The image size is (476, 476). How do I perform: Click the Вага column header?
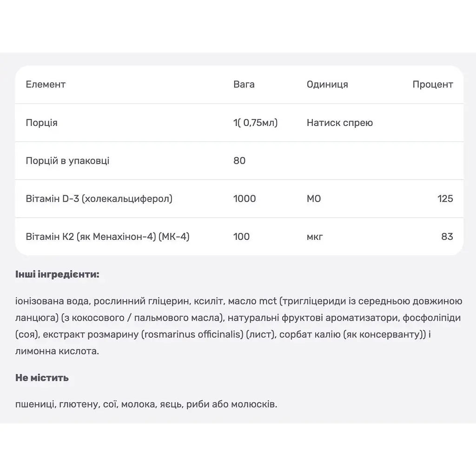(244, 85)
